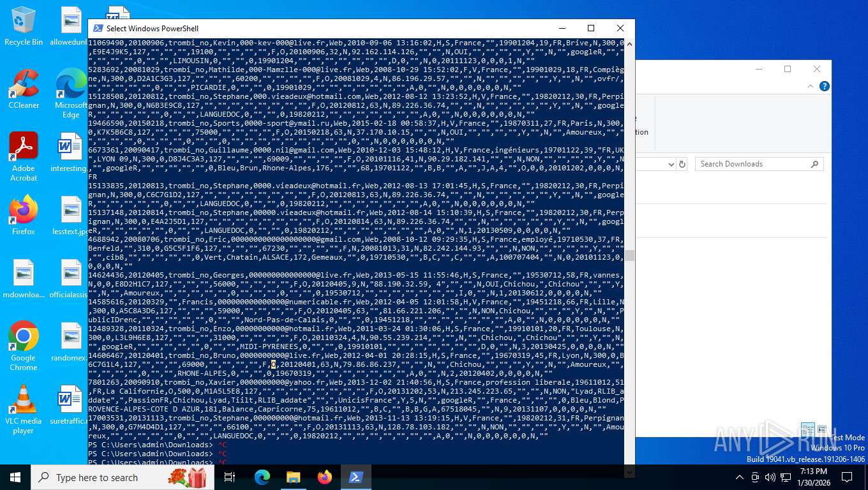Open the Explorer address bar history dropdown
Viewport: 868px width, 490px height.
(x=670, y=164)
